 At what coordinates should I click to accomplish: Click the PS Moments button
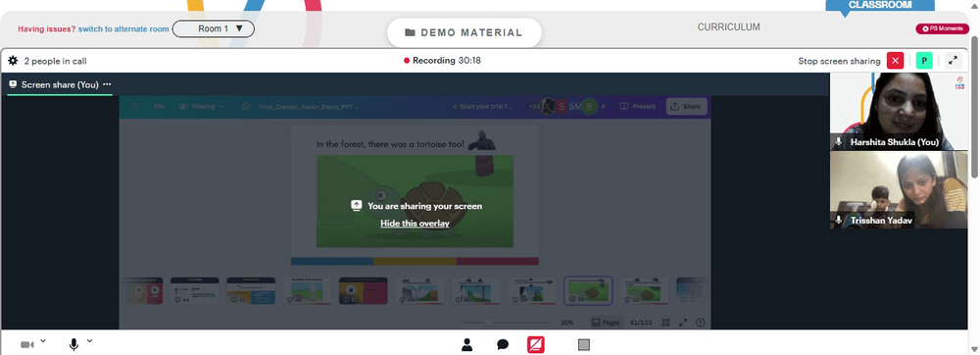942,28
